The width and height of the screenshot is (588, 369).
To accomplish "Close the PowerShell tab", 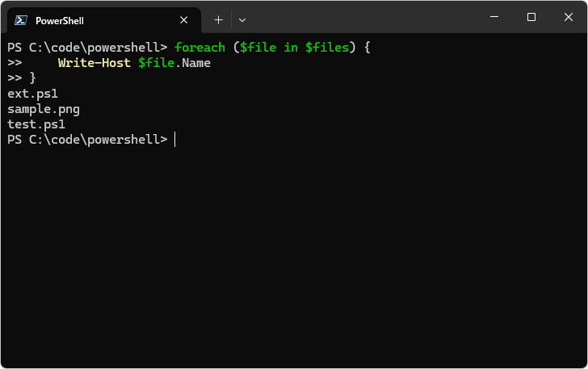I will [184, 20].
